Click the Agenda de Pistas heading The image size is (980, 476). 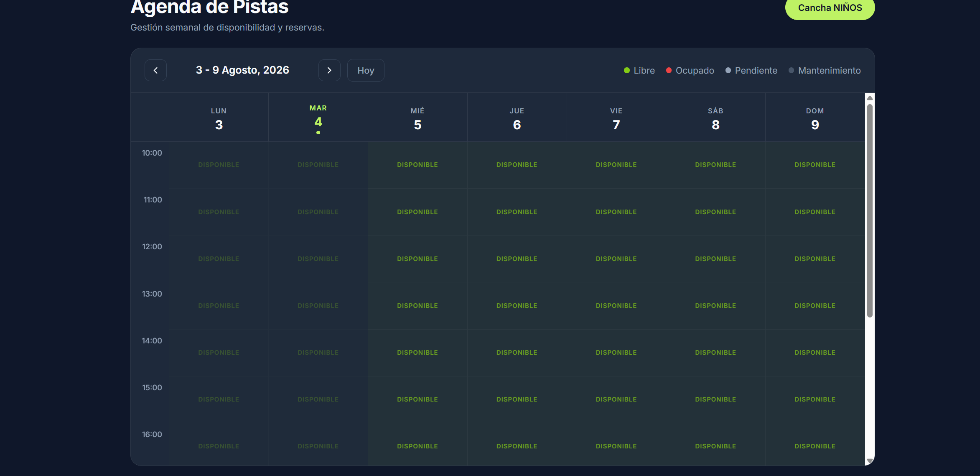tap(209, 7)
